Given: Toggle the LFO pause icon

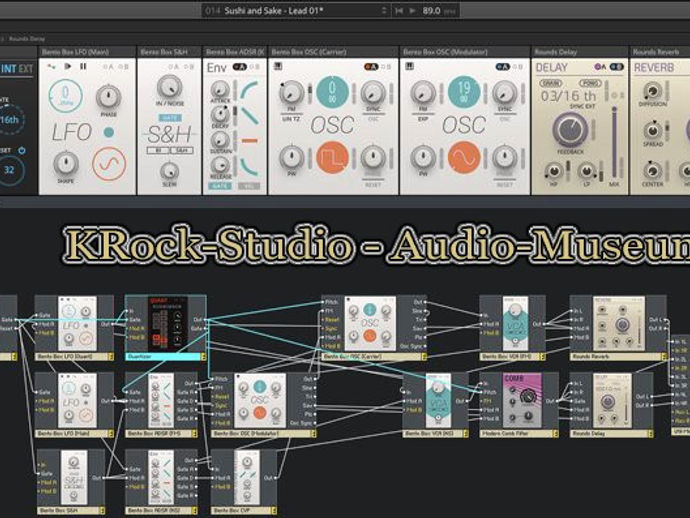Looking at the screenshot, I should pos(83,66).
